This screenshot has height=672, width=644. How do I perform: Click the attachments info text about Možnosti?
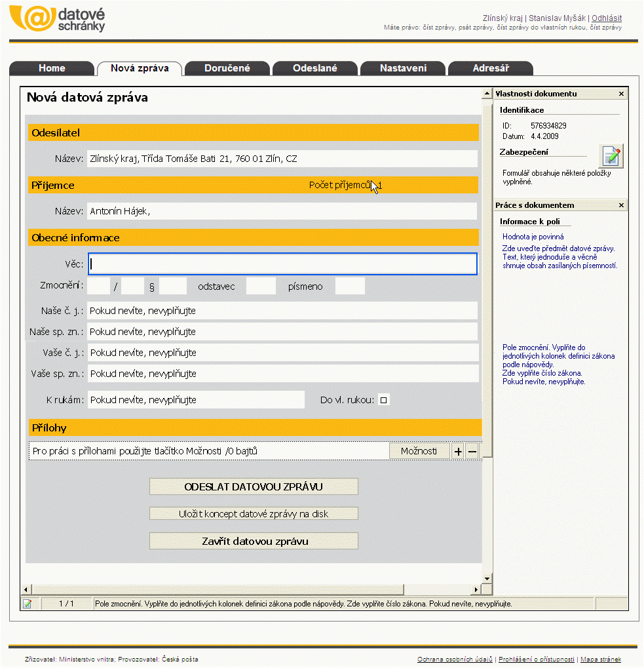pyautogui.click(x=145, y=451)
